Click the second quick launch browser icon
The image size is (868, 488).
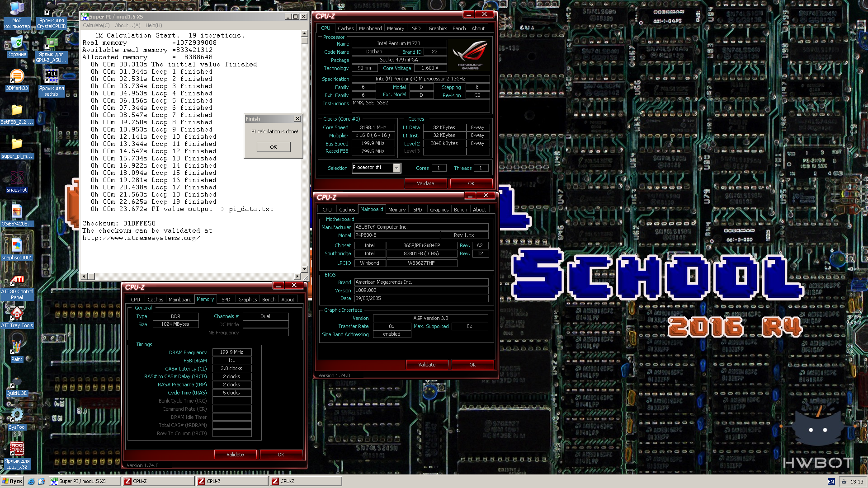(x=41, y=482)
